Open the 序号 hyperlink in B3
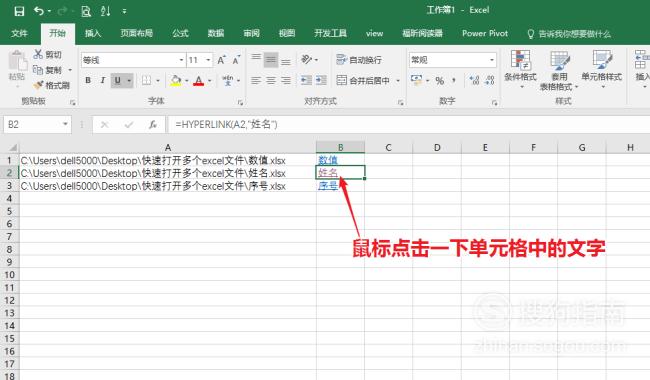Image resolution: width=650 pixels, height=380 pixels. pos(328,186)
